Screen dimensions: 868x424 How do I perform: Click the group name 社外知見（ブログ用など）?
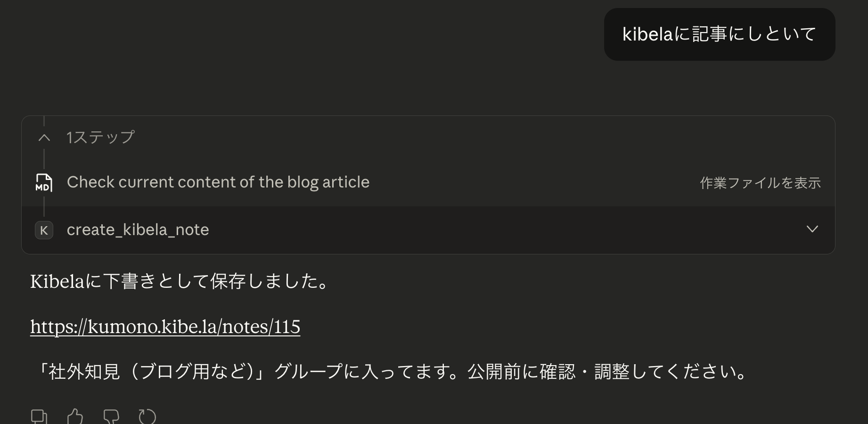coord(151,372)
